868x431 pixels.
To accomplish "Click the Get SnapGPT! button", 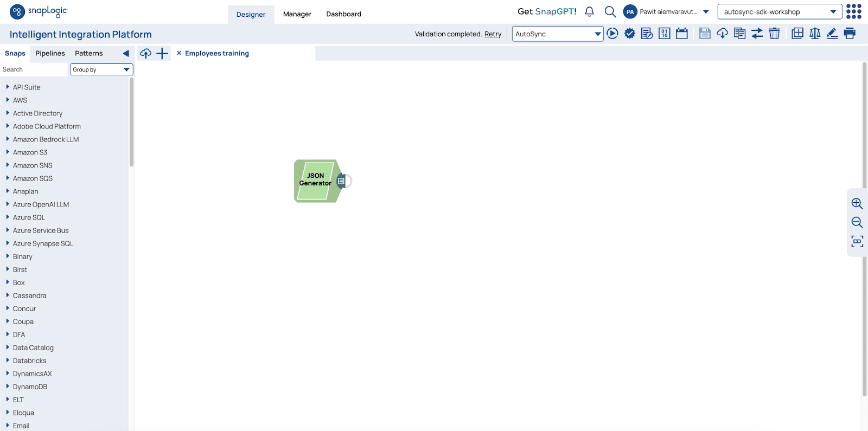I will pos(547,11).
